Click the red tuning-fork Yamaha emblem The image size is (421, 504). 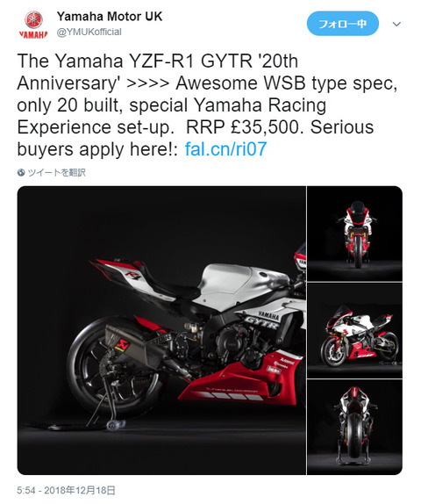(33, 19)
